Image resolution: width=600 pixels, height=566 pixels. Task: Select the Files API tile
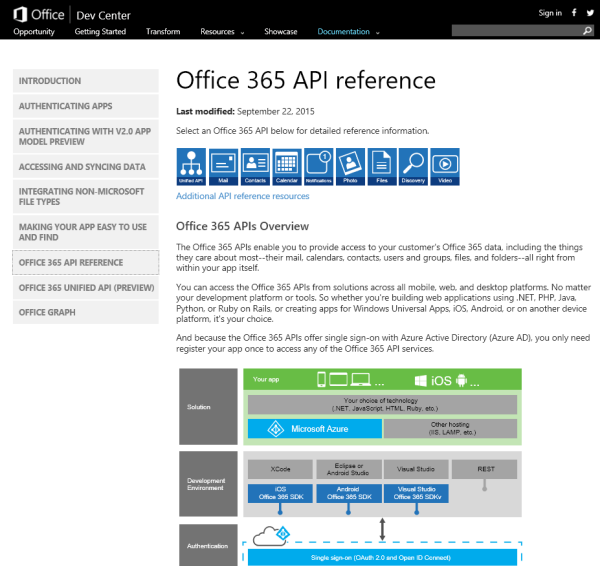click(x=381, y=166)
